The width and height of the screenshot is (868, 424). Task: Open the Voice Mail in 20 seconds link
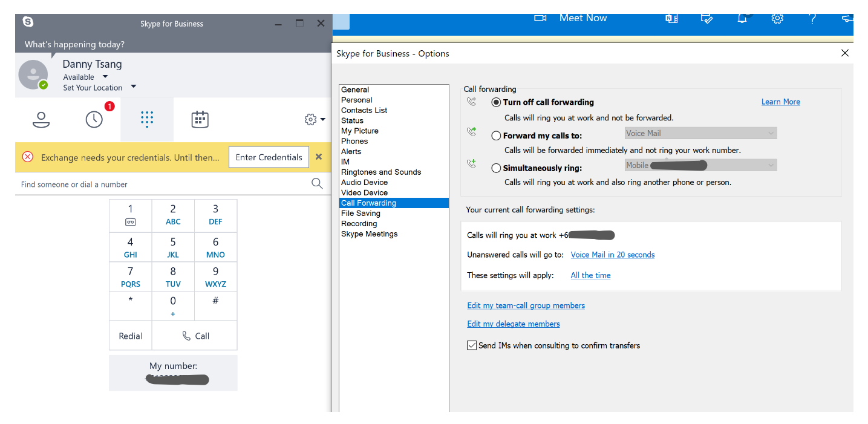click(x=612, y=255)
